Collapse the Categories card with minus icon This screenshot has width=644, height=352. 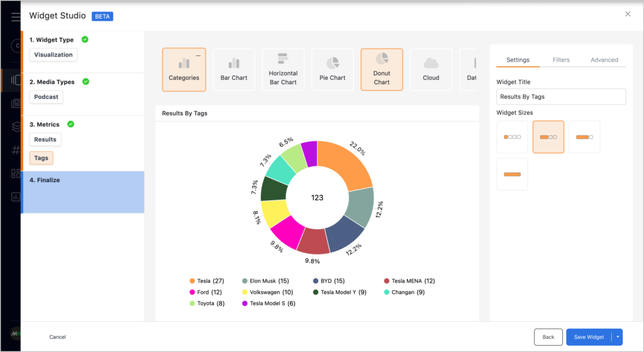(x=198, y=55)
